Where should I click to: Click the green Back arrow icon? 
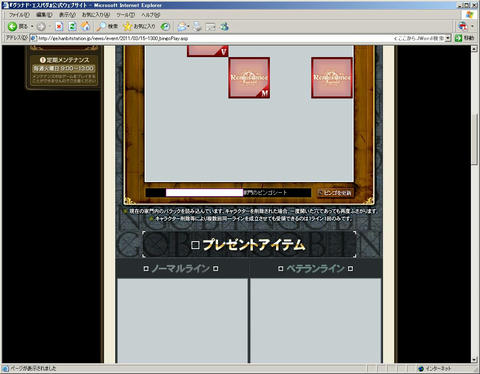point(13,26)
